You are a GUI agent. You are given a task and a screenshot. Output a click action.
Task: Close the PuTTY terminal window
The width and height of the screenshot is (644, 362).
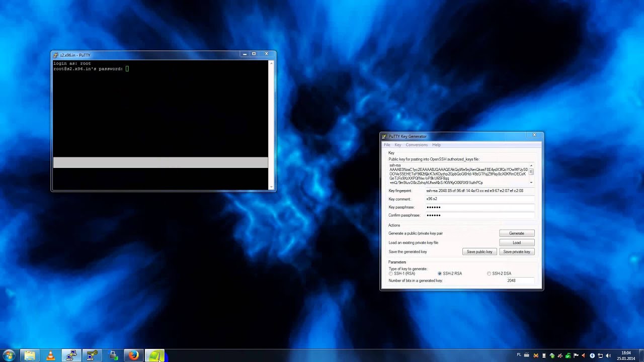267,54
